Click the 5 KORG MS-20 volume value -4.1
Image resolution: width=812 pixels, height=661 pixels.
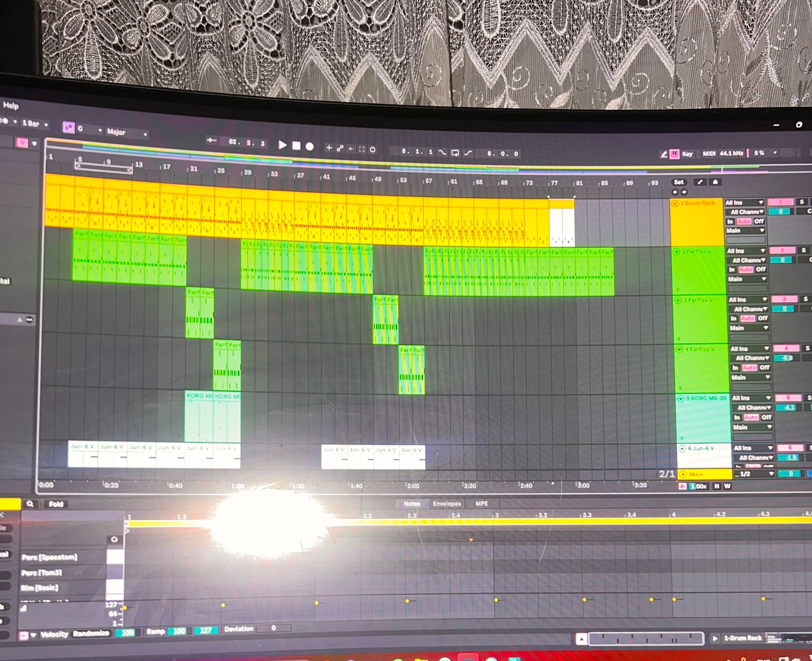(x=788, y=407)
